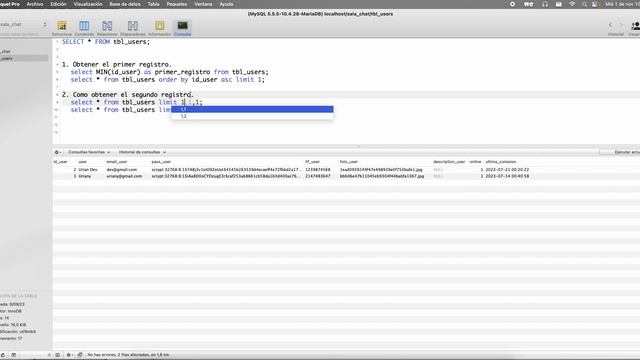Open the Disparadores view

point(133,28)
